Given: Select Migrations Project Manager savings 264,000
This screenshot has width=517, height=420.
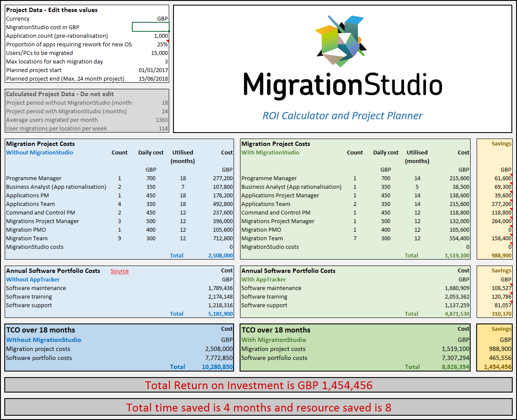Looking at the screenshot, I should [x=502, y=221].
